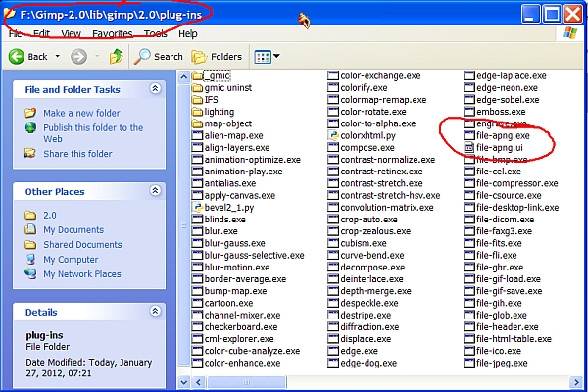Select the blur-gauss.exe icon
Screen dimensions: 588x392
tap(197, 243)
